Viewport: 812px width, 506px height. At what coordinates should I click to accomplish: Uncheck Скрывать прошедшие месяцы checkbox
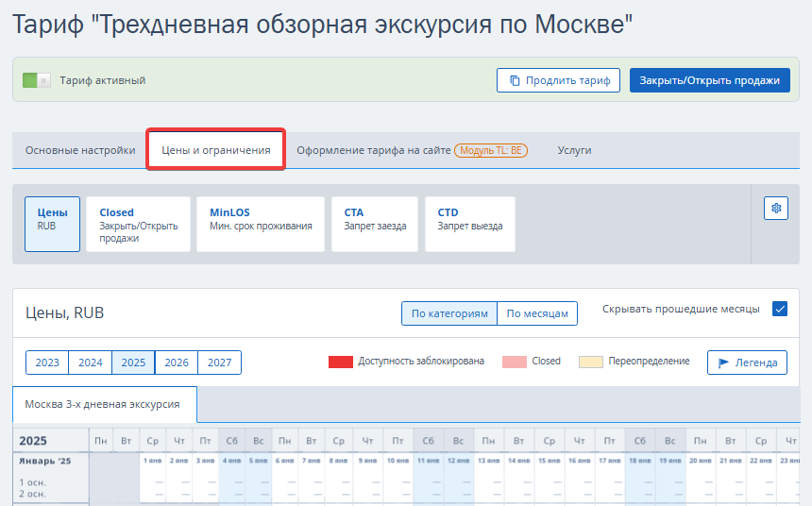779,309
